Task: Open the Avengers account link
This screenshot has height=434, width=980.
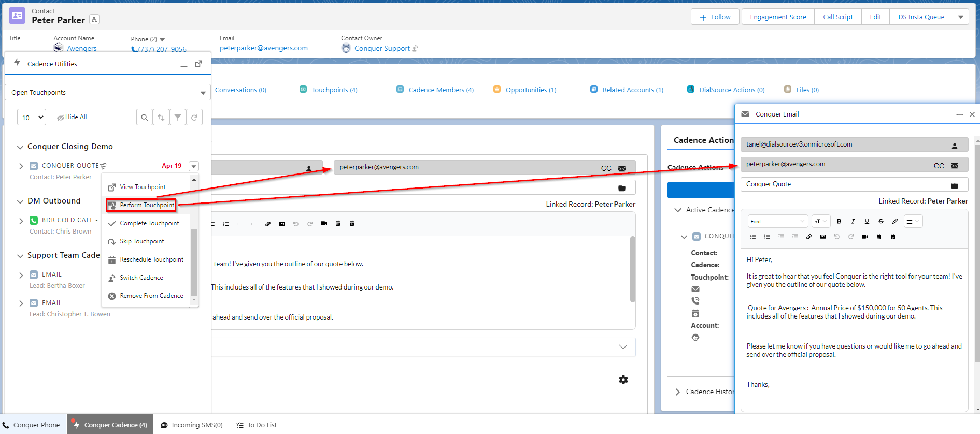Action: tap(82, 48)
